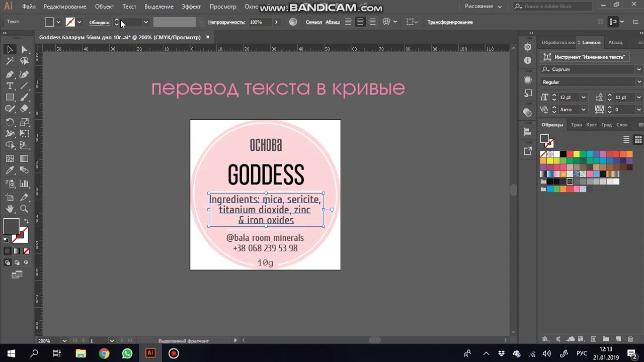Switch swatches to thumbnail grid view
The image size is (644, 362).
638,140
